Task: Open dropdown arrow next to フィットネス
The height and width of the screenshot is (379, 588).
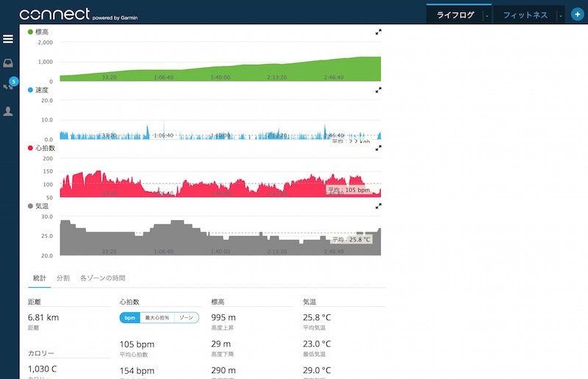Action: tap(561, 15)
